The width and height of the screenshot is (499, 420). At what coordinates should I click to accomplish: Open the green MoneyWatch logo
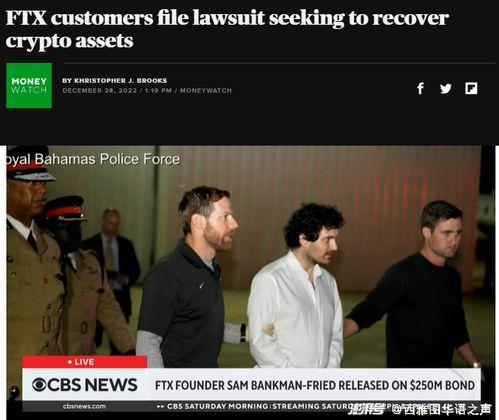pyautogui.click(x=29, y=86)
